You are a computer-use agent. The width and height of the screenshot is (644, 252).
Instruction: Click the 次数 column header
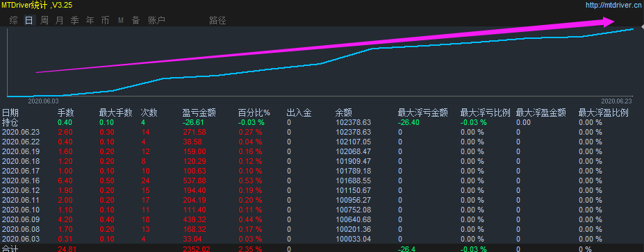click(149, 113)
